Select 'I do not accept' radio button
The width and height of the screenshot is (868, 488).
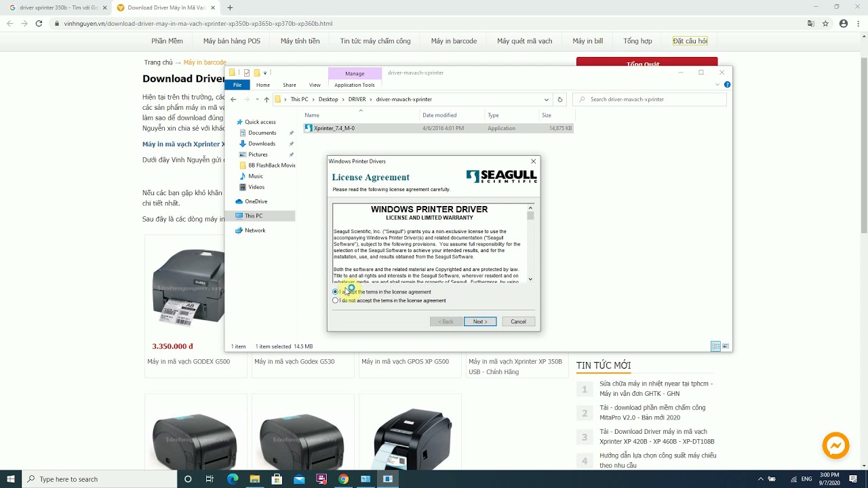click(336, 300)
